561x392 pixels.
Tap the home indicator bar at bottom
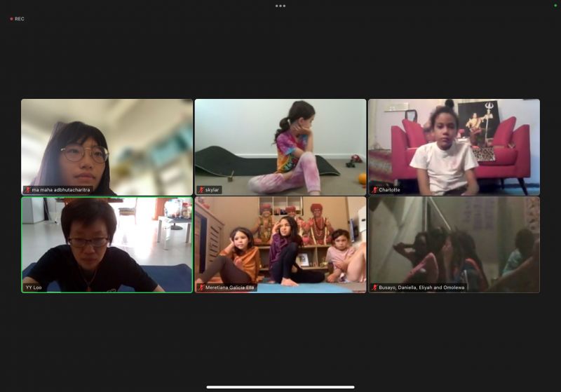[280, 387]
